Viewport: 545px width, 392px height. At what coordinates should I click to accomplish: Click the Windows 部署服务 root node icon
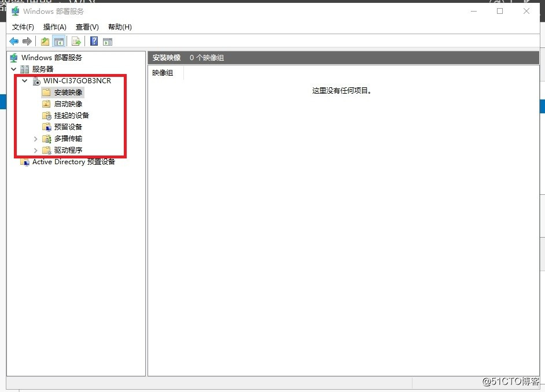click(14, 58)
